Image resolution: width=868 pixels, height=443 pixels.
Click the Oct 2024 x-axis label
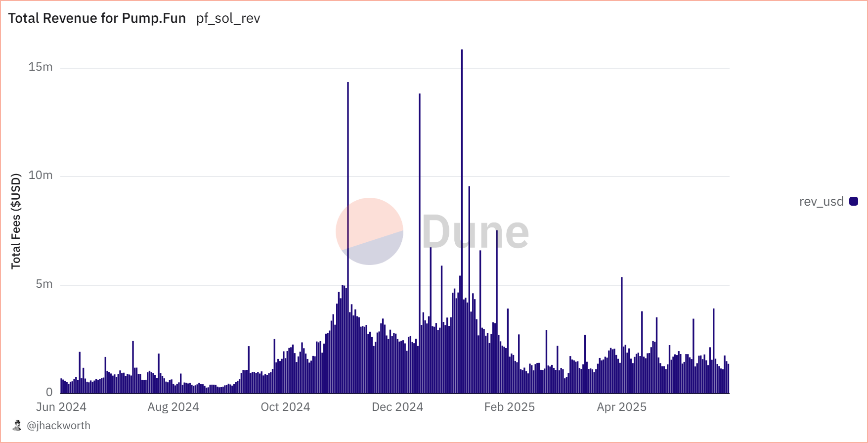(285, 407)
